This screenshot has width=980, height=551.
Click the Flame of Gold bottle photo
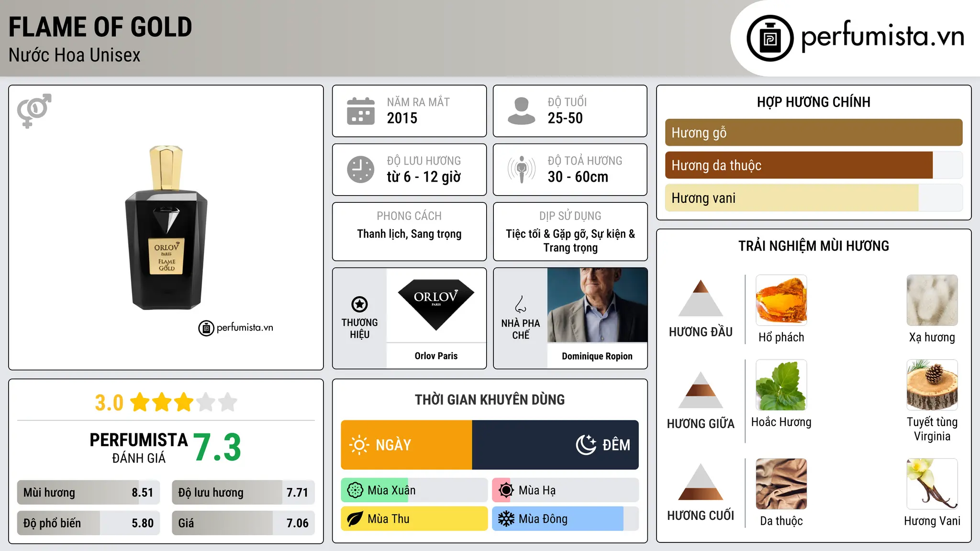[x=166, y=228]
